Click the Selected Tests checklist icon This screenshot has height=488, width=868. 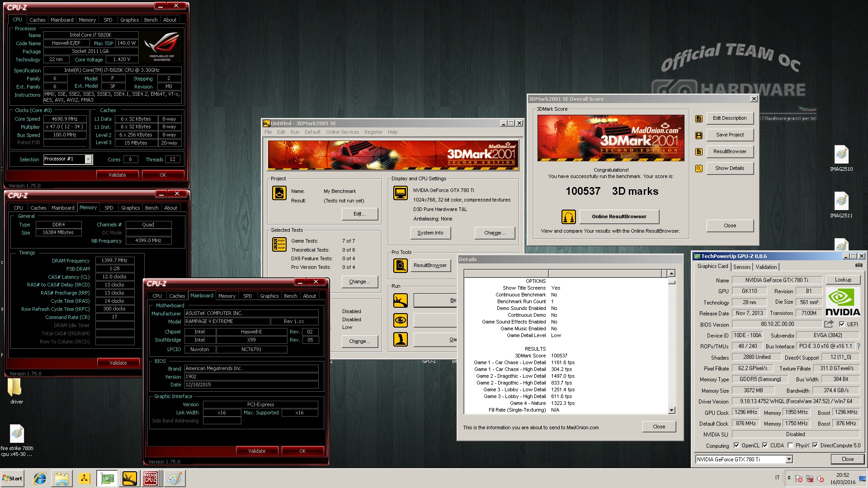[x=279, y=244]
